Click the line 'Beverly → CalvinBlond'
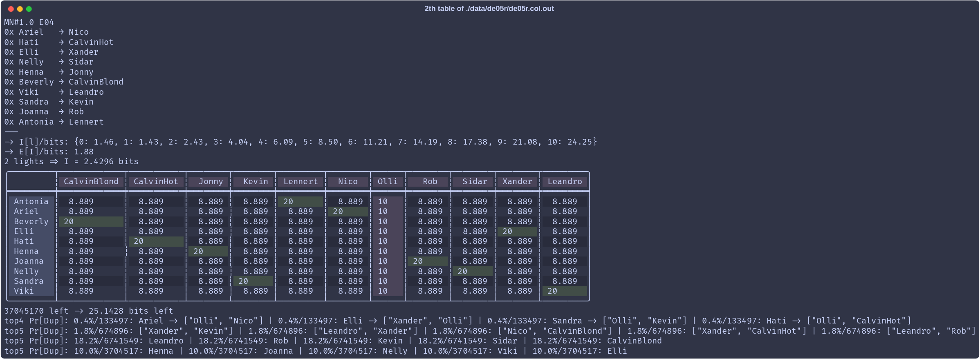The image size is (980, 359). (64, 82)
